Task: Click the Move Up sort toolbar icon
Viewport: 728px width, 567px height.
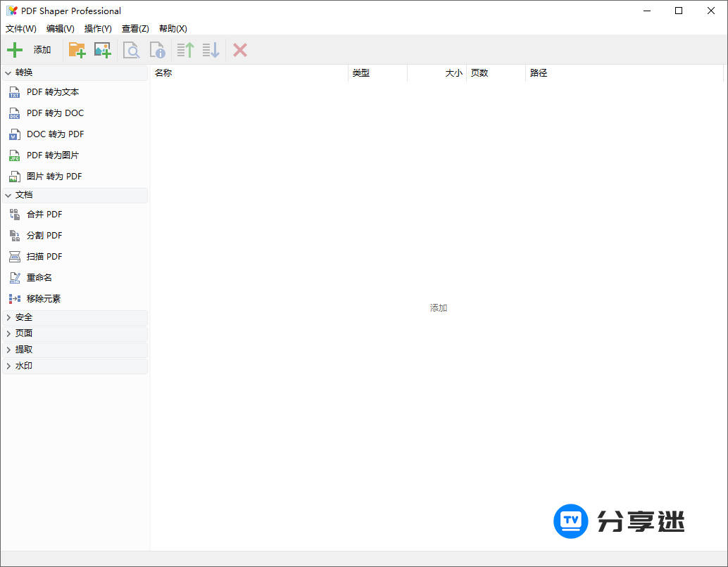Action: pos(184,49)
